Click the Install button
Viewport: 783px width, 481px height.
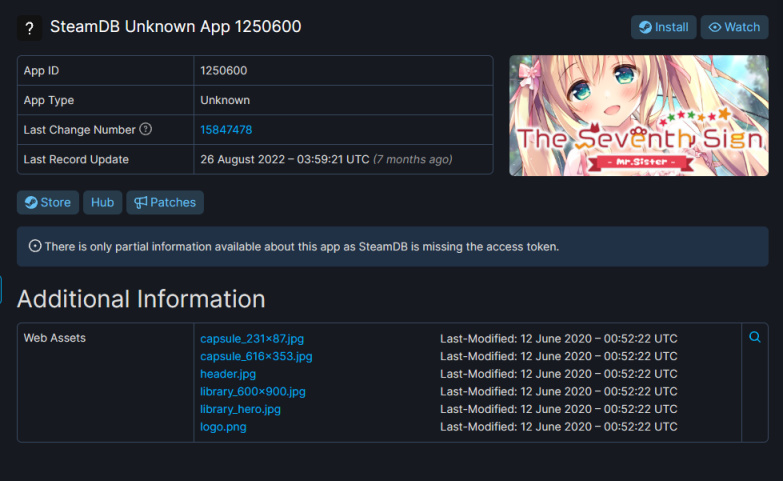(664, 27)
